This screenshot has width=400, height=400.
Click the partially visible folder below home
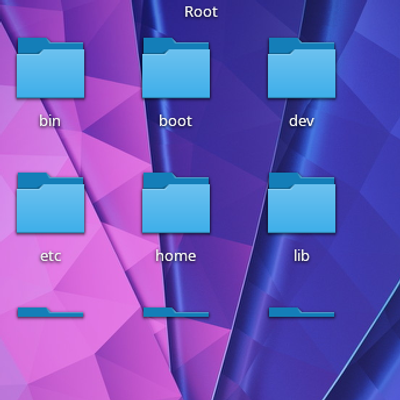176,313
